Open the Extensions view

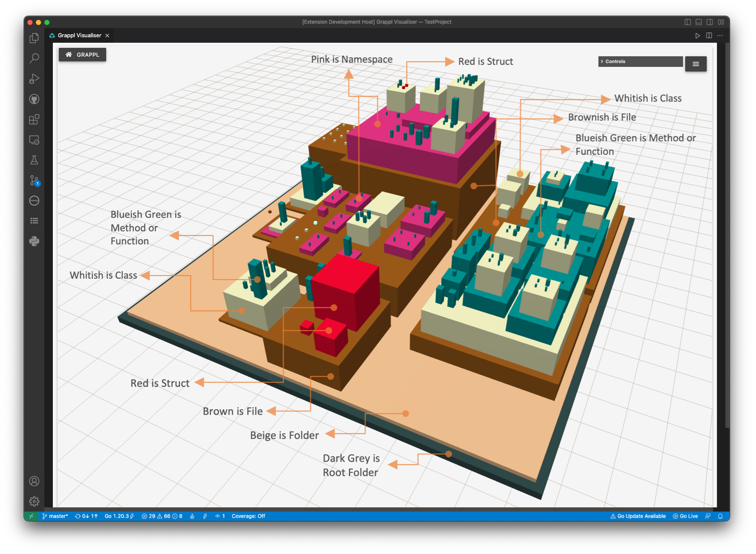tap(34, 119)
